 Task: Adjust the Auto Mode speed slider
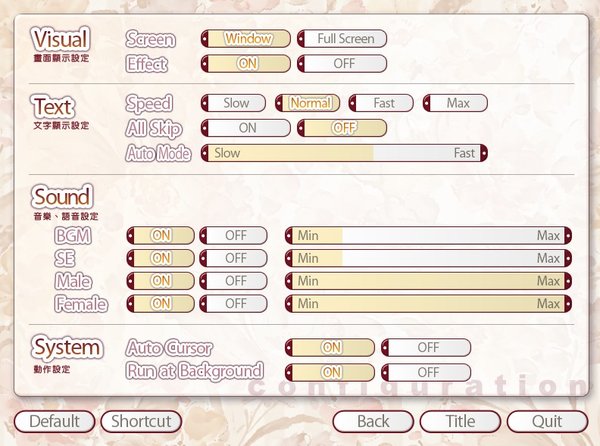[344, 153]
